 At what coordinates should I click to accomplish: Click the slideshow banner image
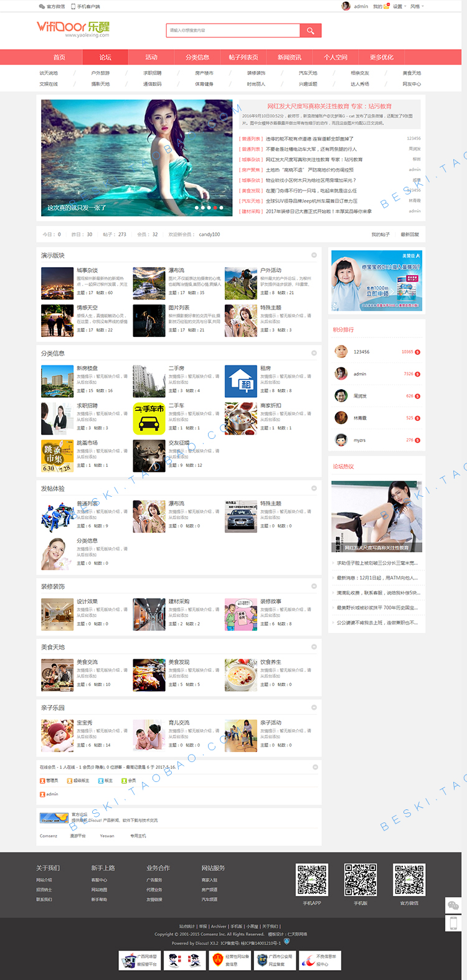click(137, 158)
